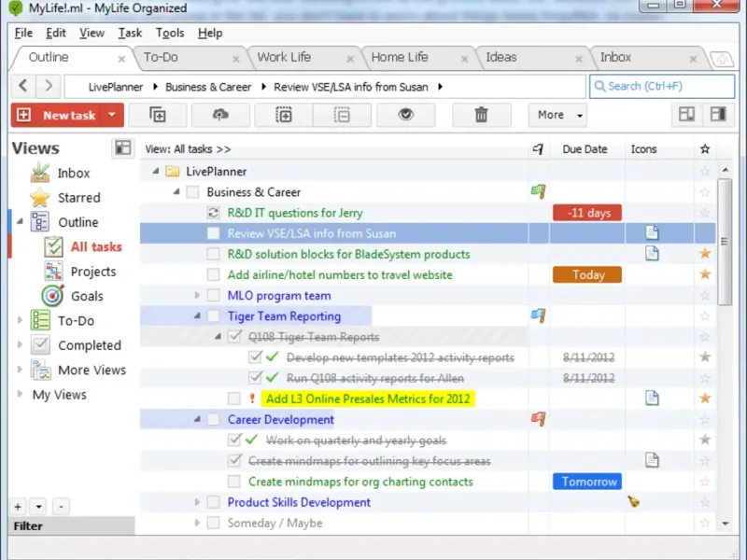Viewport: 747px width, 560px height.
Task: Expand the MLO program team branch
Action: [x=197, y=295]
